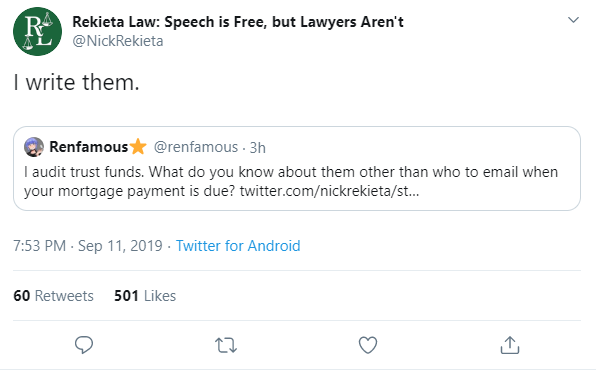The image size is (596, 371).
Task: View the 501 Likes list
Action: pos(145,296)
